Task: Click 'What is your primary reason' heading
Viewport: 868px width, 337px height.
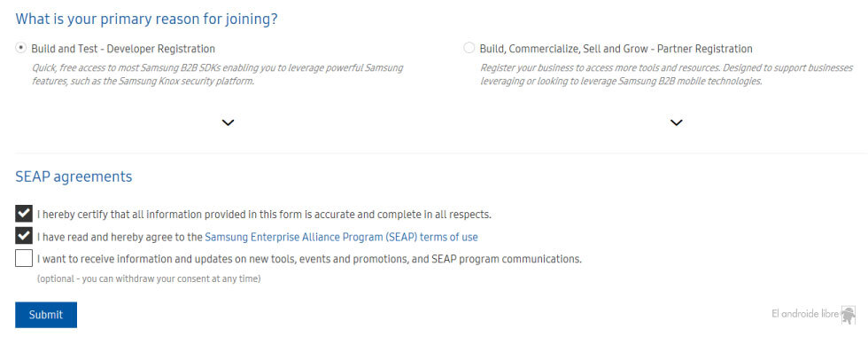Action: click(147, 20)
